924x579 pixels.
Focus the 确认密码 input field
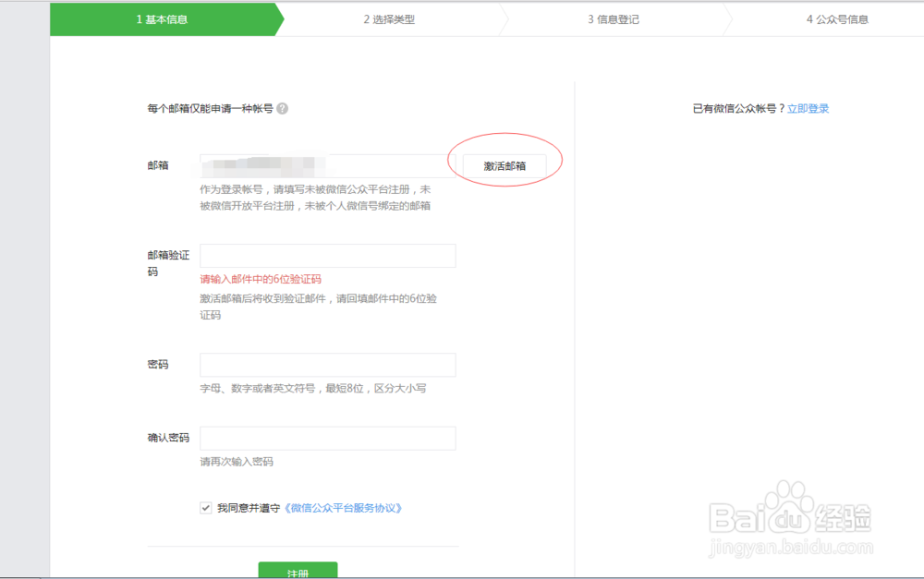(x=328, y=439)
